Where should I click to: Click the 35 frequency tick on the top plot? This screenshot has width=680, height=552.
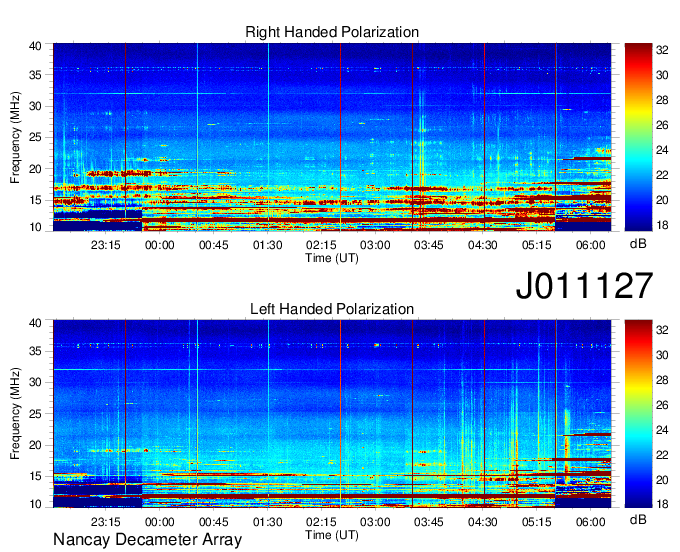coord(35,75)
